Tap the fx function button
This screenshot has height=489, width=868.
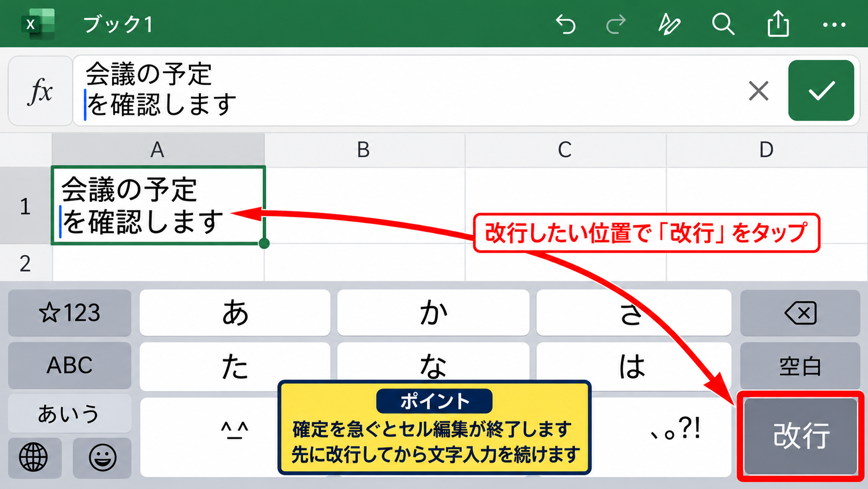coord(40,91)
